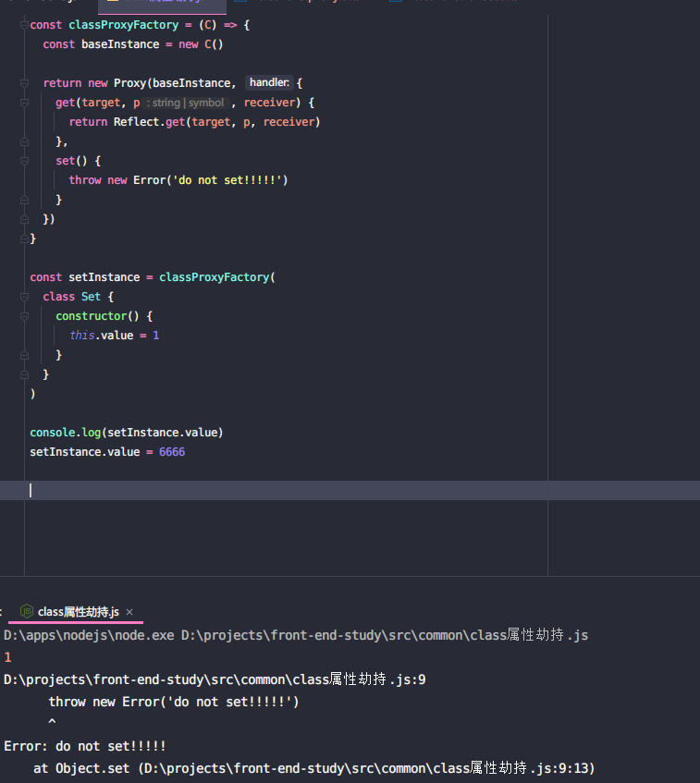The image size is (700, 783).
Task: Open the stack trace link ending in js:9:13
Action: tap(367, 768)
